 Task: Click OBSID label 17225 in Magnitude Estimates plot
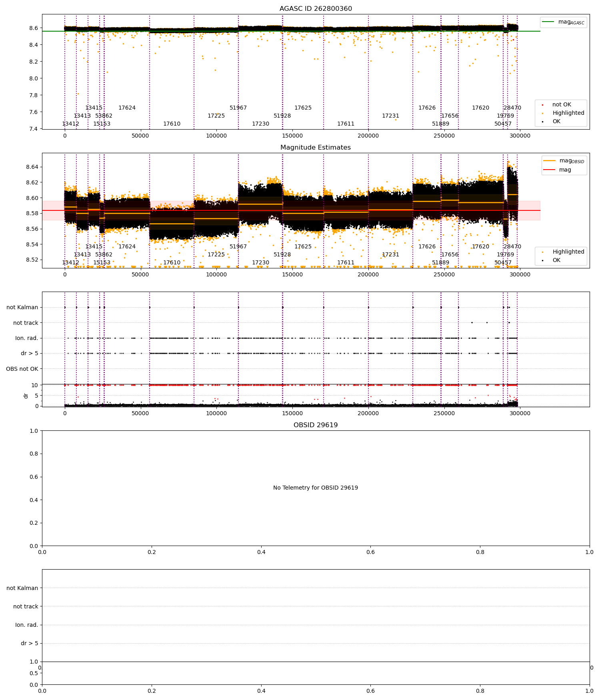click(x=216, y=255)
